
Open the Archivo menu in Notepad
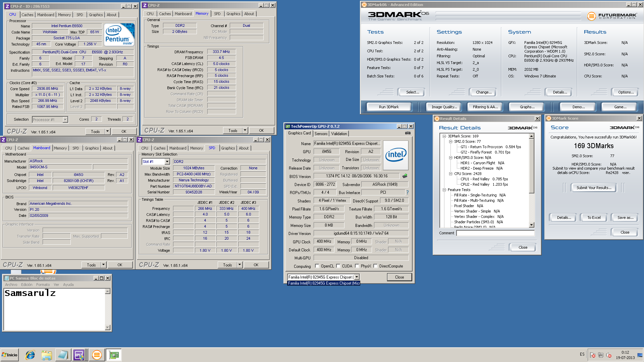coord(11,285)
